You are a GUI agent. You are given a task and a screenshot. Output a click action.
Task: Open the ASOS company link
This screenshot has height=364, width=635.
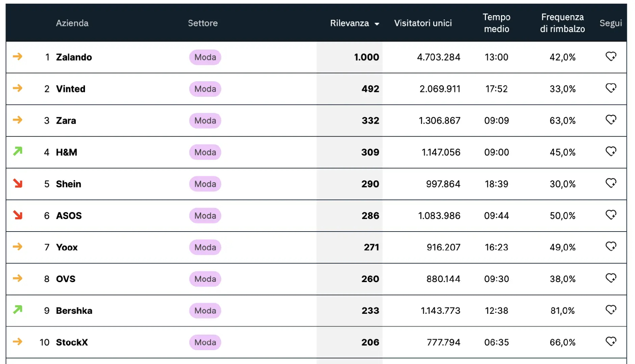click(x=69, y=215)
